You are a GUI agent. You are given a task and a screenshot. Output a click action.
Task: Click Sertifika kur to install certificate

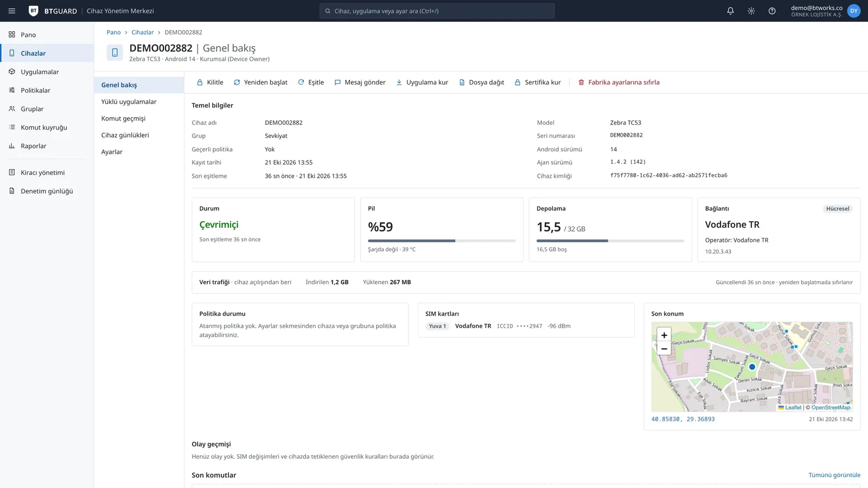point(538,82)
